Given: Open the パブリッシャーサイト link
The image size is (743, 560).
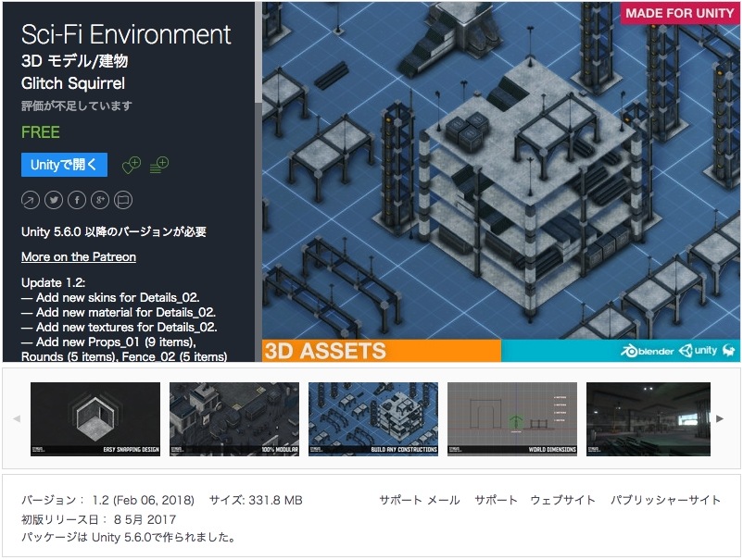Looking at the screenshot, I should pos(665,500).
